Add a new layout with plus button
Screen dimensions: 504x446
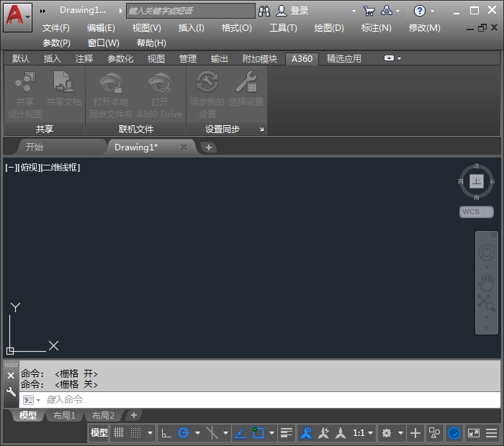(134, 415)
